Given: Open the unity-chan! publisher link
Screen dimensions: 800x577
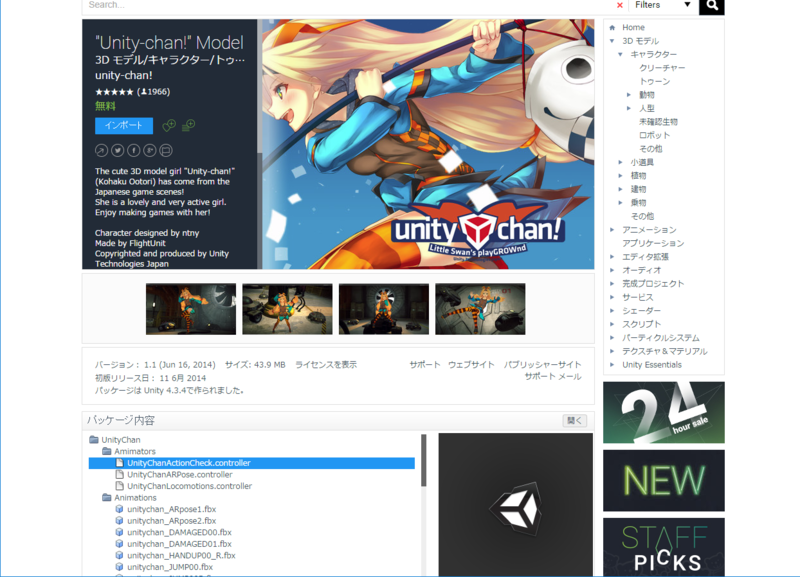Looking at the screenshot, I should (x=123, y=76).
